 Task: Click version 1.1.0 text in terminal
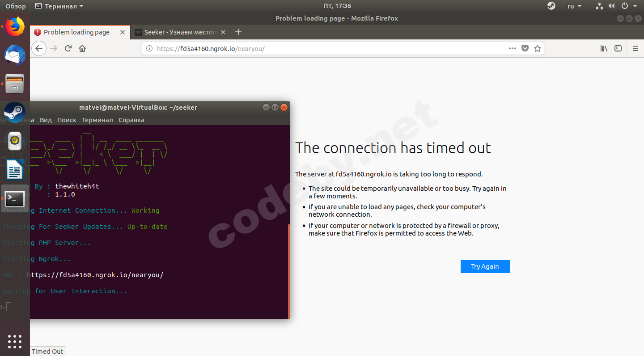tap(65, 194)
